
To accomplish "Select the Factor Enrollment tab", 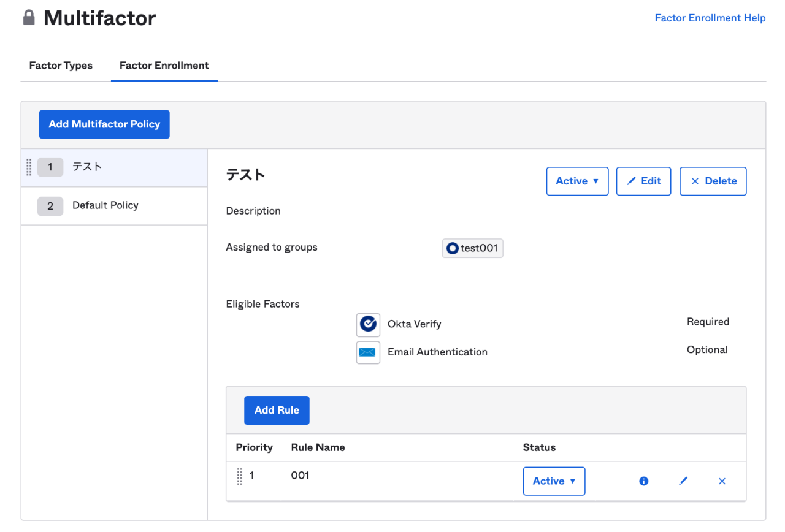I will point(164,66).
